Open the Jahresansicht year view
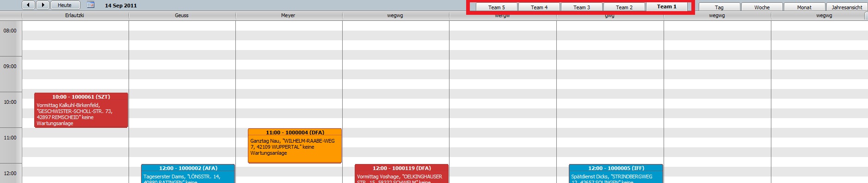Viewport: 868px width, 183px height. tap(847, 7)
